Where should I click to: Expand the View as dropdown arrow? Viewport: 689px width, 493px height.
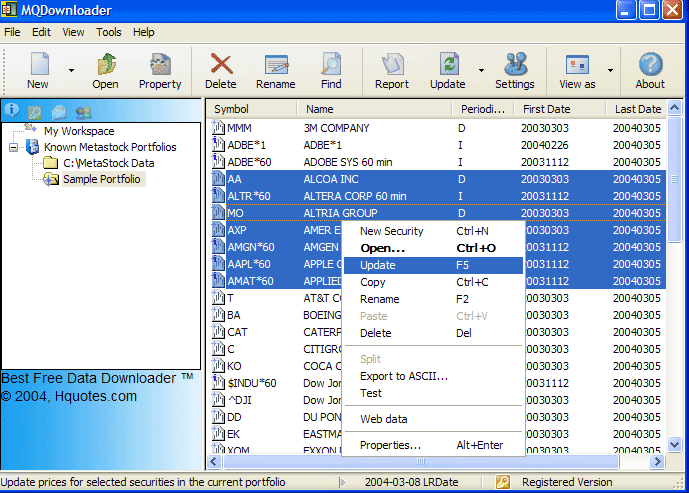coord(610,70)
